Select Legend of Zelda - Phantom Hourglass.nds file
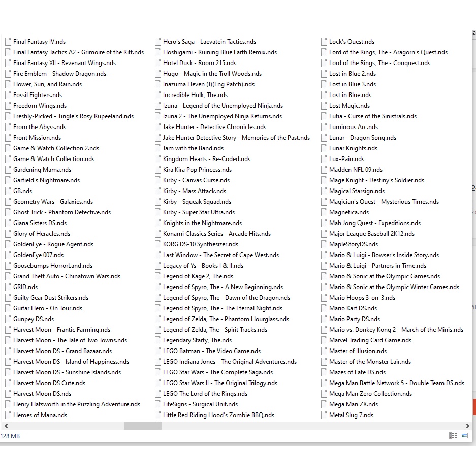This screenshot has width=476, height=476. pyautogui.click(x=226, y=319)
